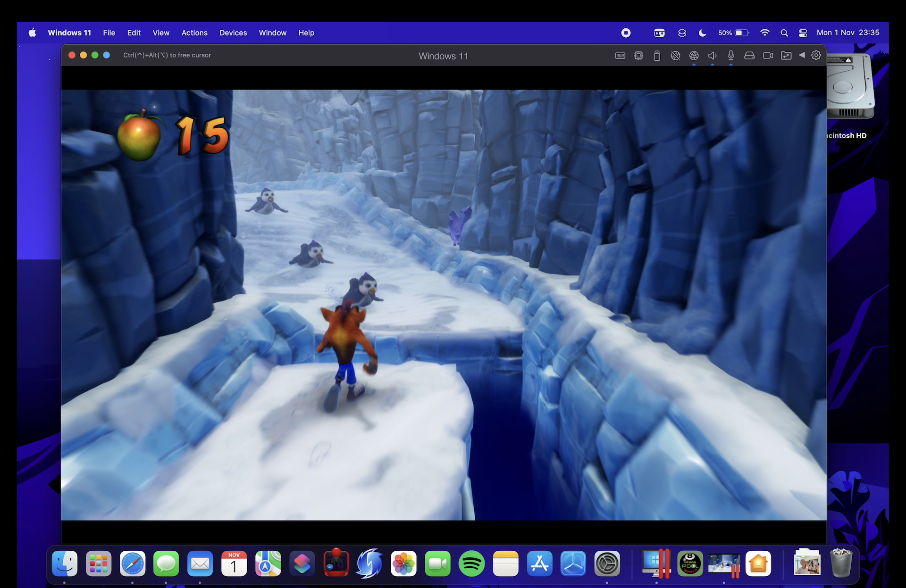Click the camera icon in VM toolbar

(768, 56)
